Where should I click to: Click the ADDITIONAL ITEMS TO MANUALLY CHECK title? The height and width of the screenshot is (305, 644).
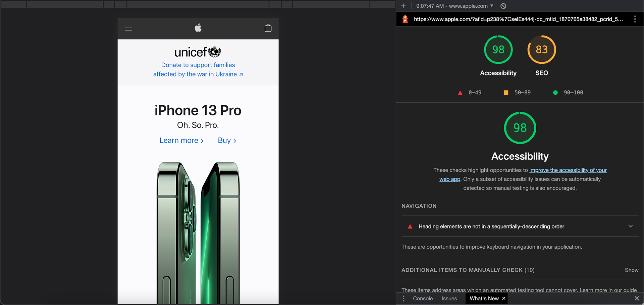click(468, 270)
